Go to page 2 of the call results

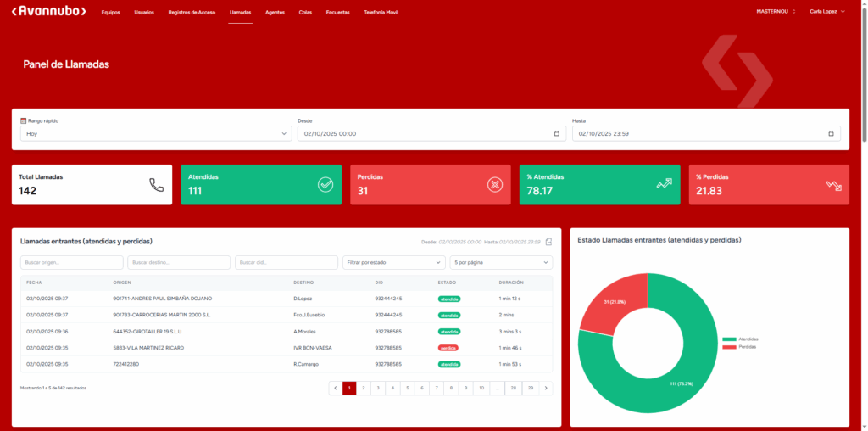(363, 388)
